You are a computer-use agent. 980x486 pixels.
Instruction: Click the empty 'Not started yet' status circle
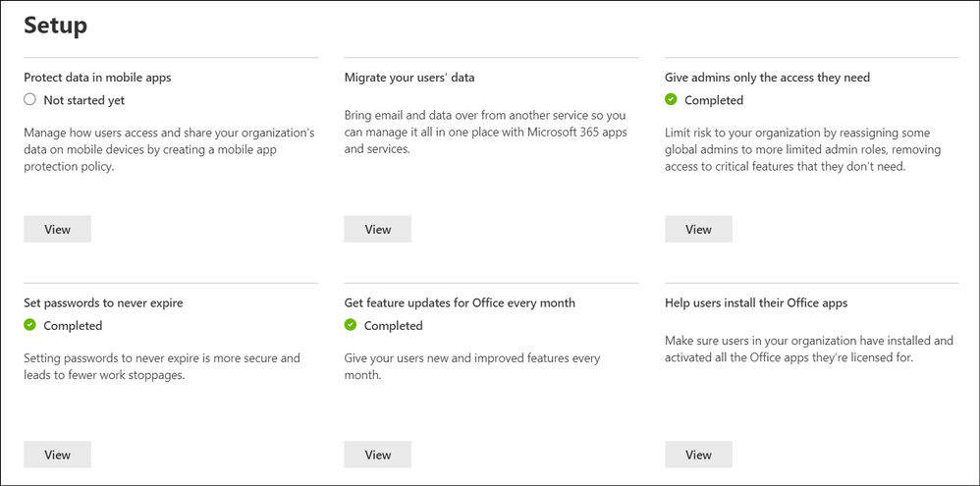tap(30, 100)
